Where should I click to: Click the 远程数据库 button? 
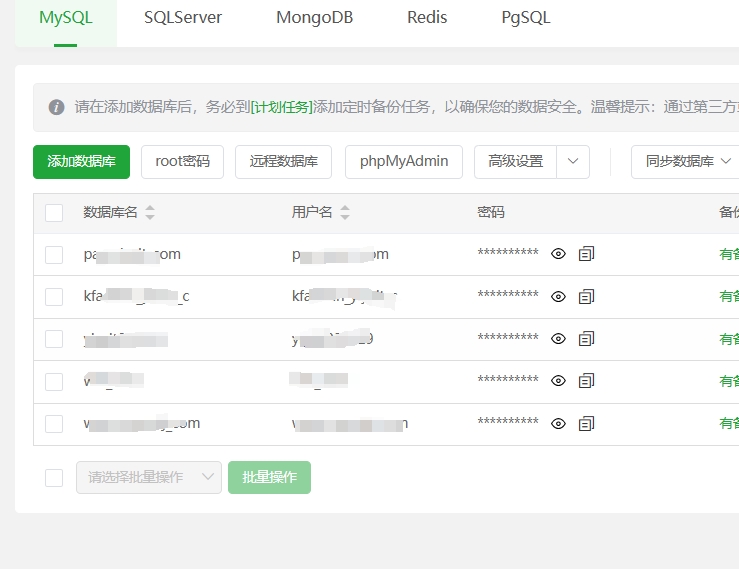click(x=283, y=162)
